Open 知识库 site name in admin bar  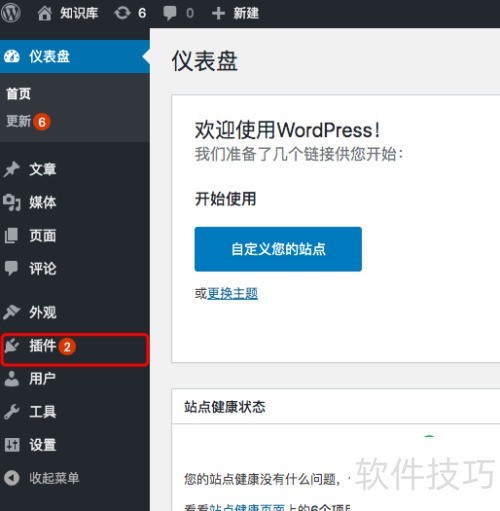coord(79,13)
